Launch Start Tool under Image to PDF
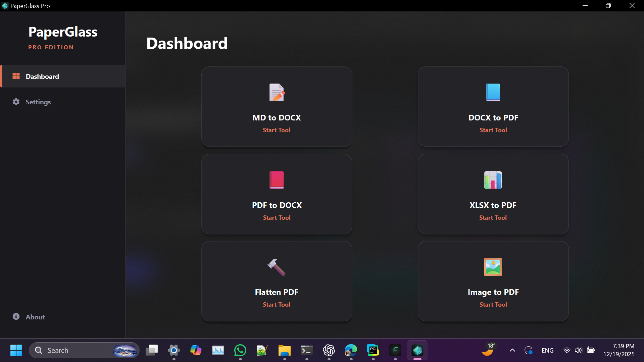 tap(493, 305)
